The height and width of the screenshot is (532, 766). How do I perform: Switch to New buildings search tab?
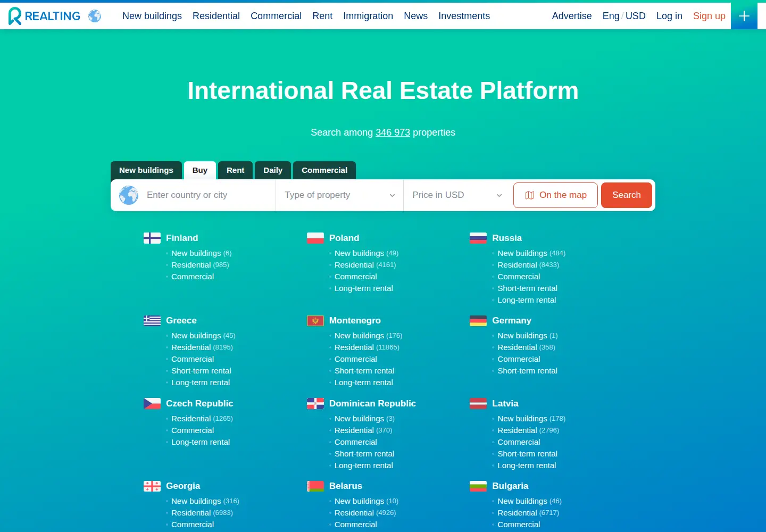[x=146, y=170]
